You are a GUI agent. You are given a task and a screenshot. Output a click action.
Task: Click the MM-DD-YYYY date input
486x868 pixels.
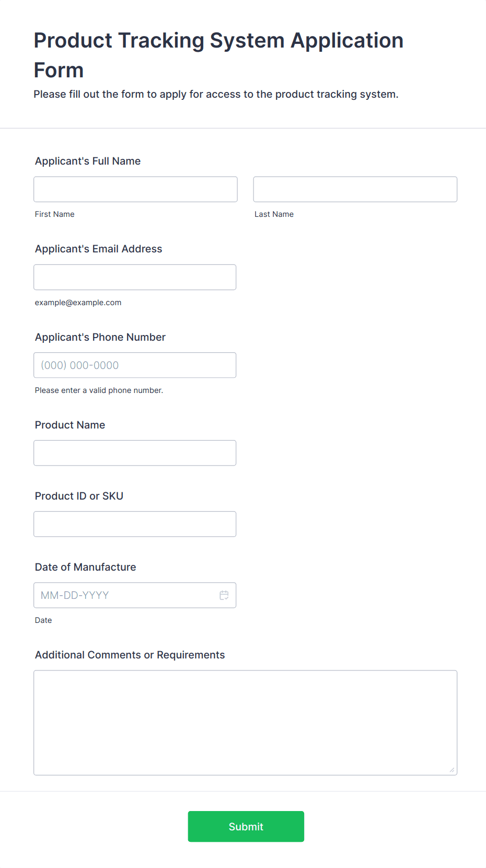[x=125, y=595]
